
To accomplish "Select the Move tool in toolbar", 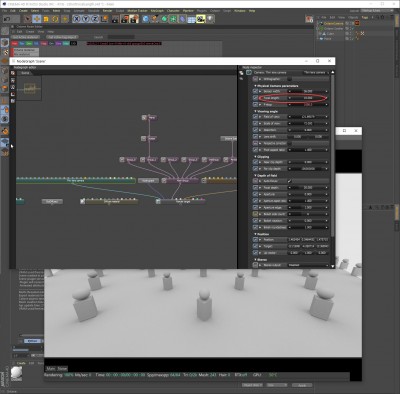I will (37, 19).
